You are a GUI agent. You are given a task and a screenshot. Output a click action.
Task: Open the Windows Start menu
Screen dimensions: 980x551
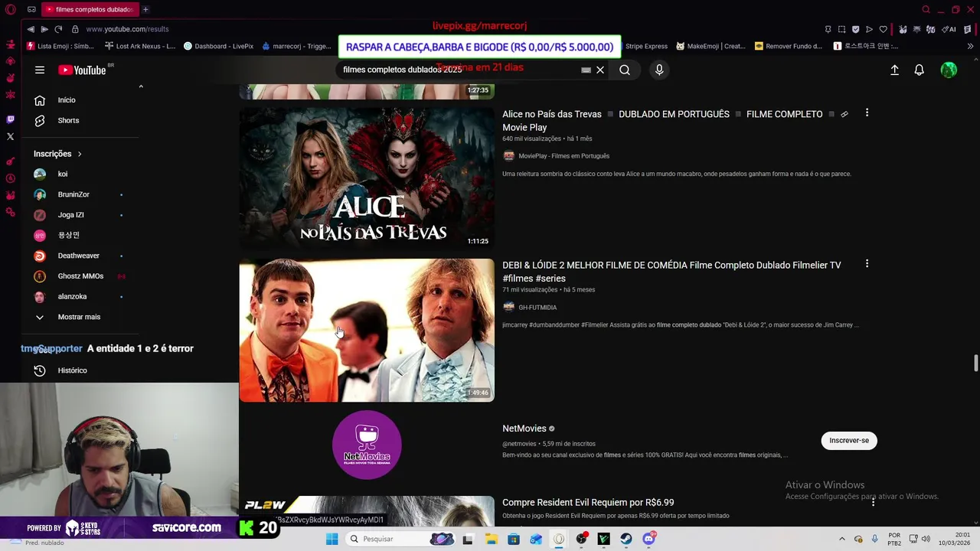(x=332, y=539)
